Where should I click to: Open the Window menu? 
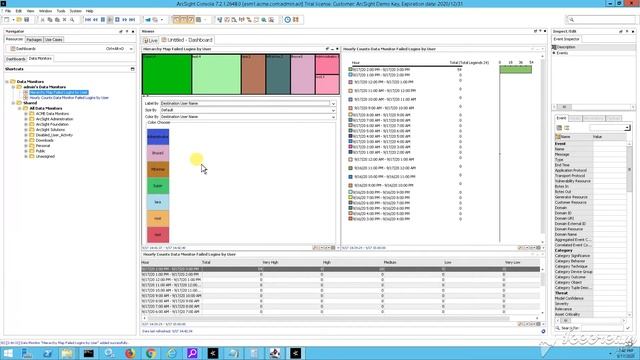click(45, 11)
